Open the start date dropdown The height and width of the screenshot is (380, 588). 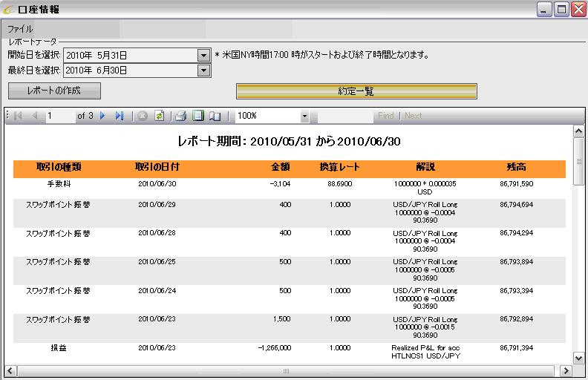(x=203, y=56)
